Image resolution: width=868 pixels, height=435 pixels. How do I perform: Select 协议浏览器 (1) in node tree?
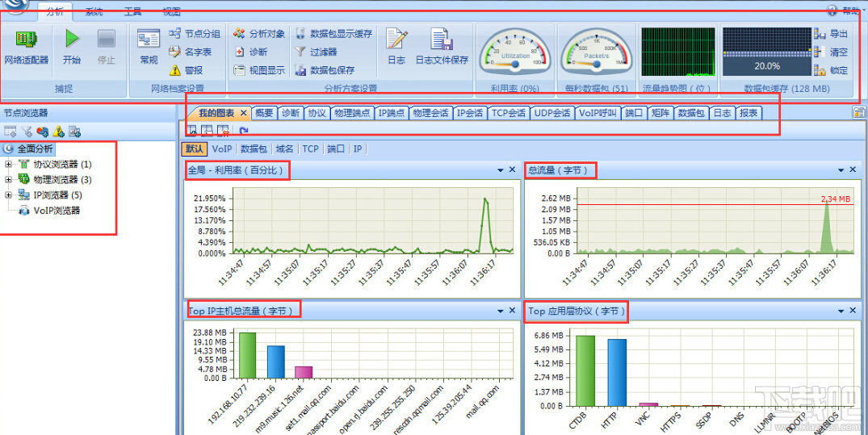(62, 165)
